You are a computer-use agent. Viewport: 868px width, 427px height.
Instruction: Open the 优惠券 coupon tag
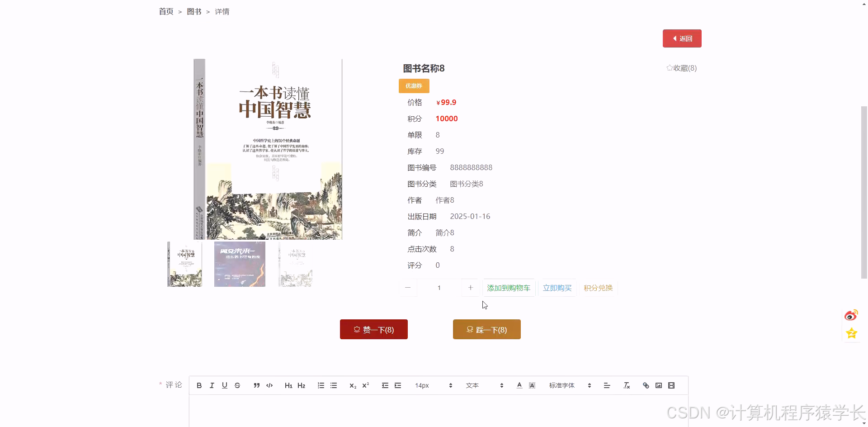414,86
